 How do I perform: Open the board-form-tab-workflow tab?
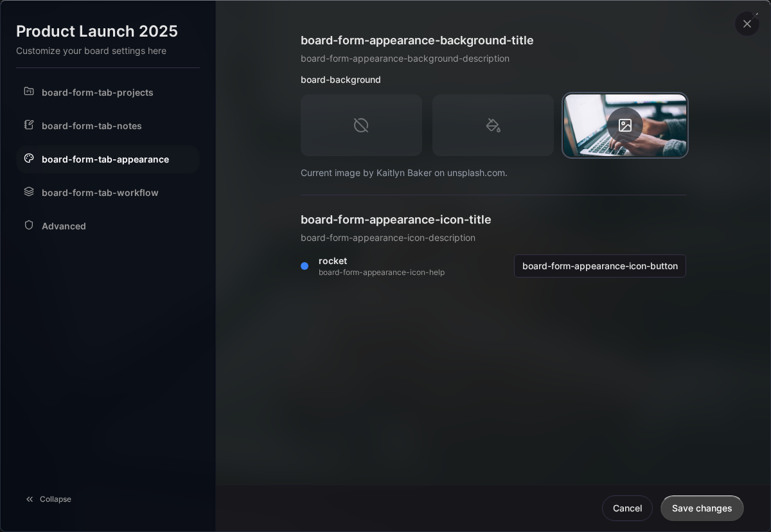(x=100, y=193)
